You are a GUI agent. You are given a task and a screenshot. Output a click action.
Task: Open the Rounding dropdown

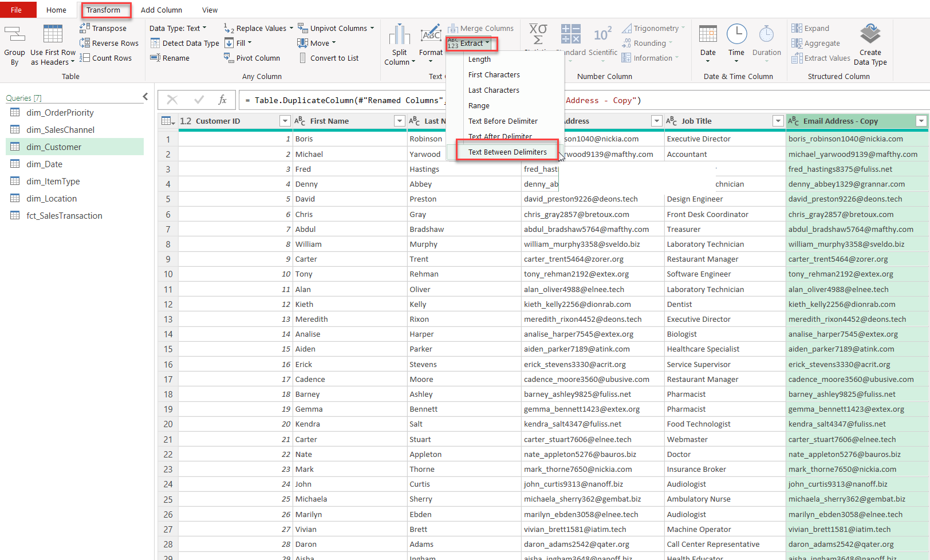tap(647, 43)
